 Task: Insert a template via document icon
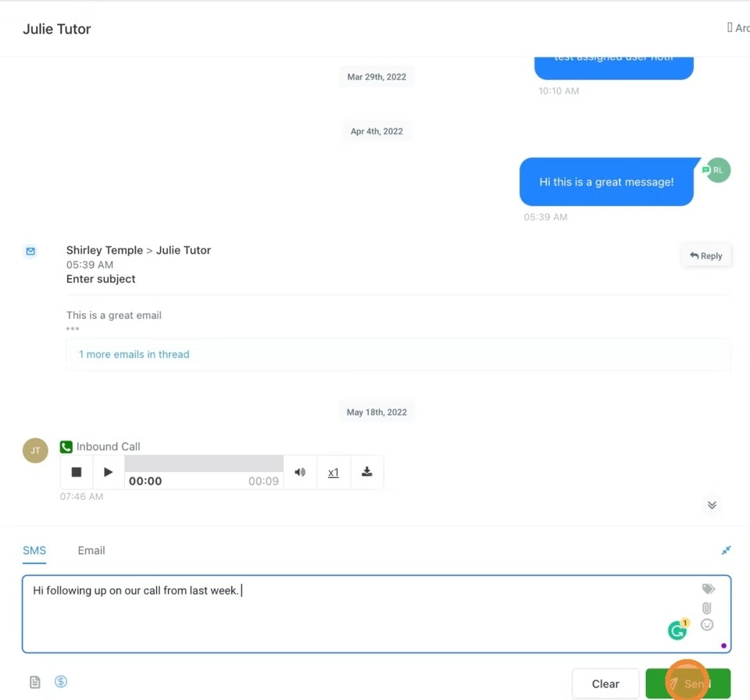(35, 682)
